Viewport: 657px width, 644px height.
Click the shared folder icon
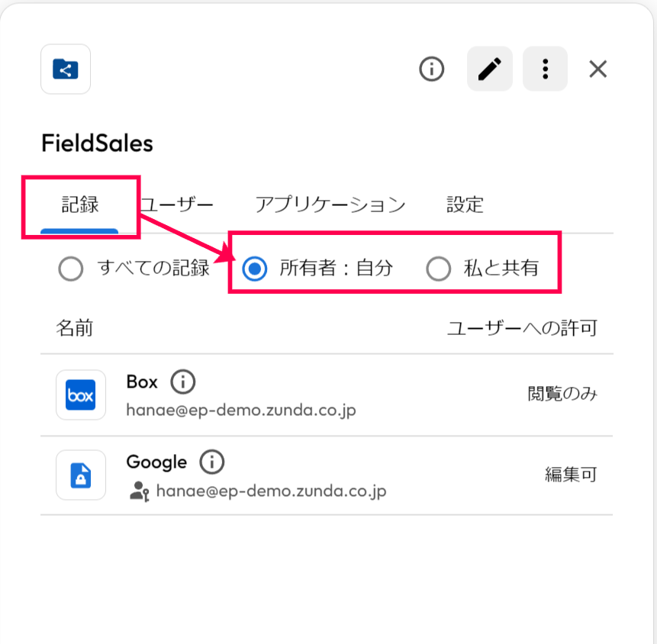coord(66,69)
